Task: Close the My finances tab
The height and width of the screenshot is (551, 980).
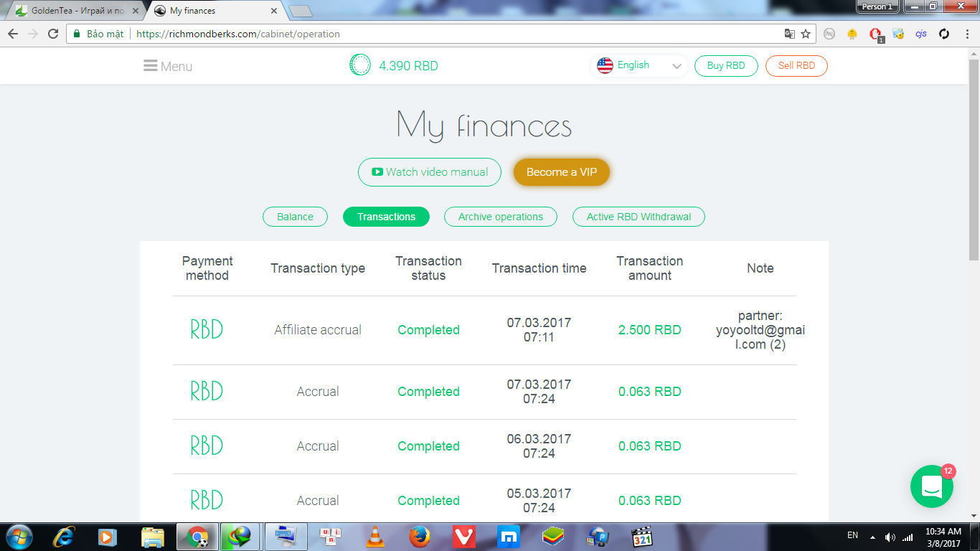Action: tap(274, 11)
